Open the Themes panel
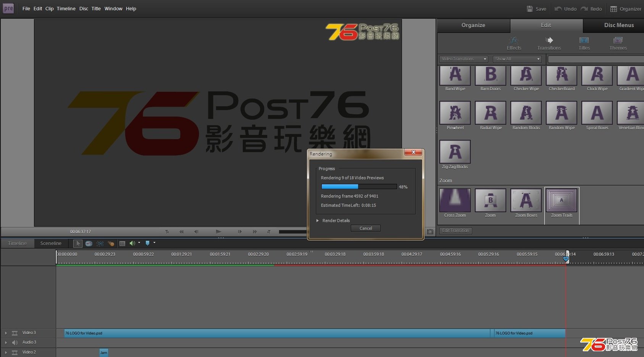Screen dimensions: 644x357 coord(618,44)
